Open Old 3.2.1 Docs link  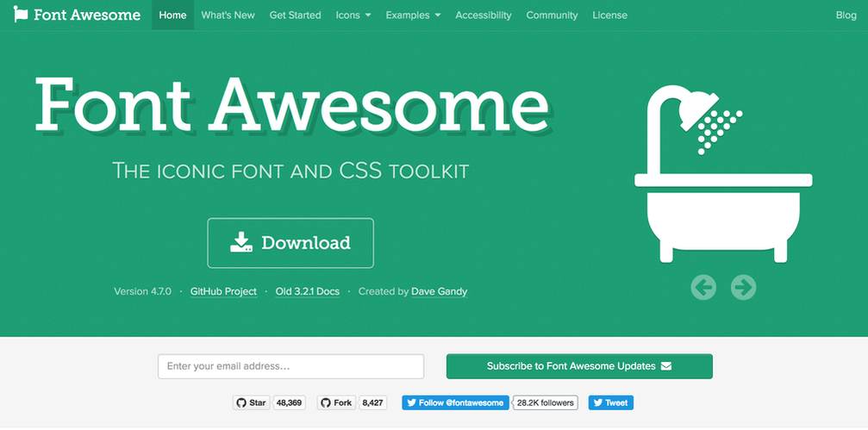307,291
